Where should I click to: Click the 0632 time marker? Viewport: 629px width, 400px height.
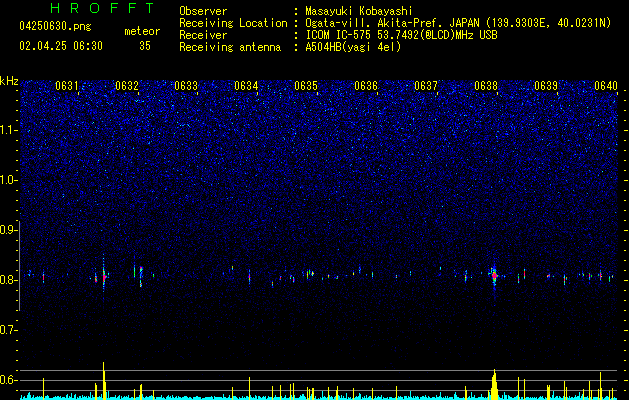(126, 86)
